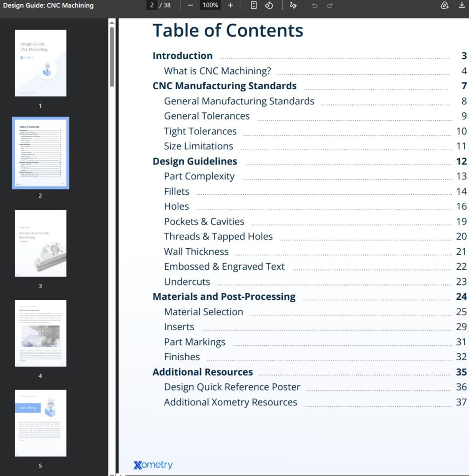Go to Design Guidelines section
469x476 pixels.
(x=194, y=161)
